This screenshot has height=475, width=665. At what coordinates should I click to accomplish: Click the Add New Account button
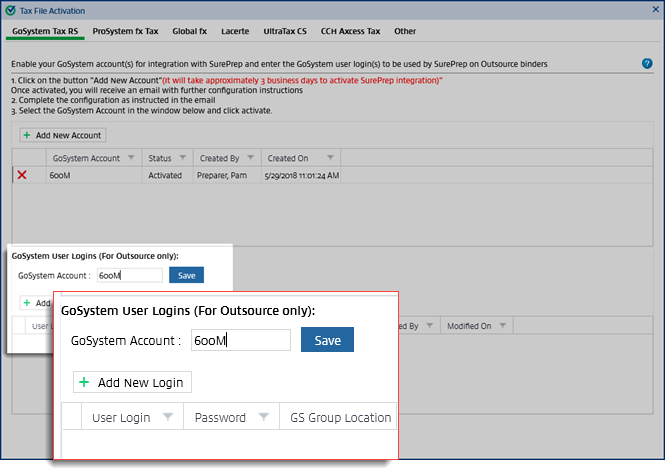point(63,135)
